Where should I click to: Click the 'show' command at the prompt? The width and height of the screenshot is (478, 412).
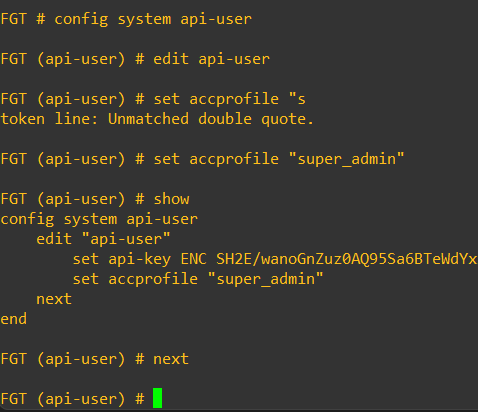(x=171, y=199)
